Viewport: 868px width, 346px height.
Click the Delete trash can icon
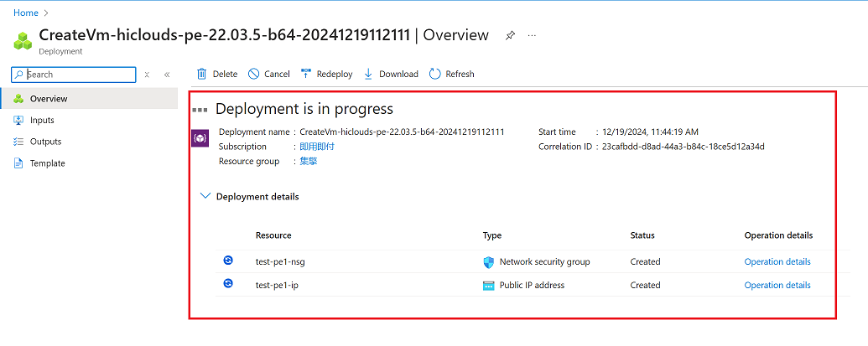pos(202,74)
